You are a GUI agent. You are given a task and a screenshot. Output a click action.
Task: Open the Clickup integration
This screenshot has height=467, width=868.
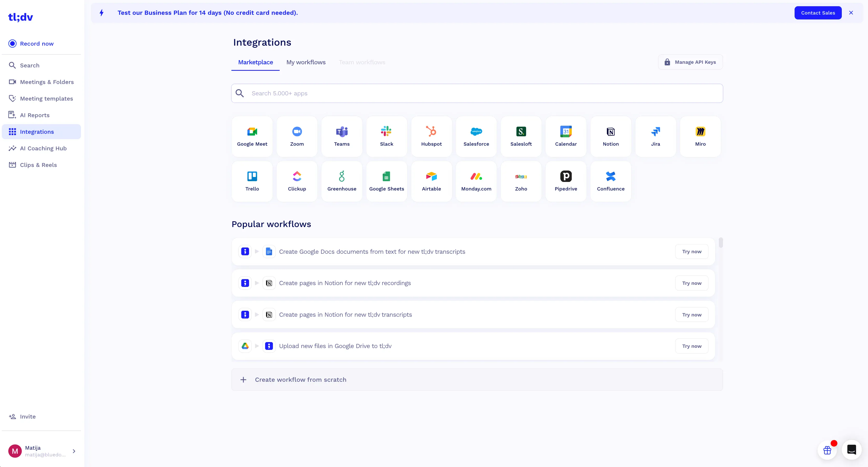click(297, 181)
